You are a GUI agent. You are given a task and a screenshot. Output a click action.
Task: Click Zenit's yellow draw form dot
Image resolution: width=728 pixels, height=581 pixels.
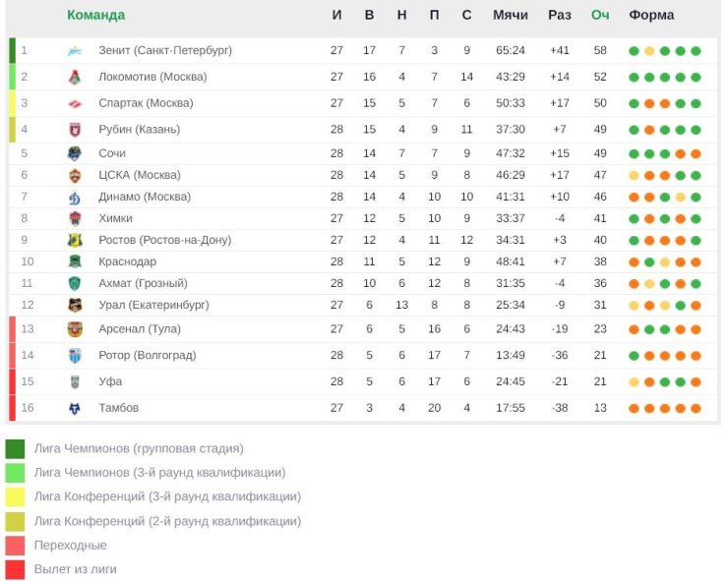click(649, 51)
